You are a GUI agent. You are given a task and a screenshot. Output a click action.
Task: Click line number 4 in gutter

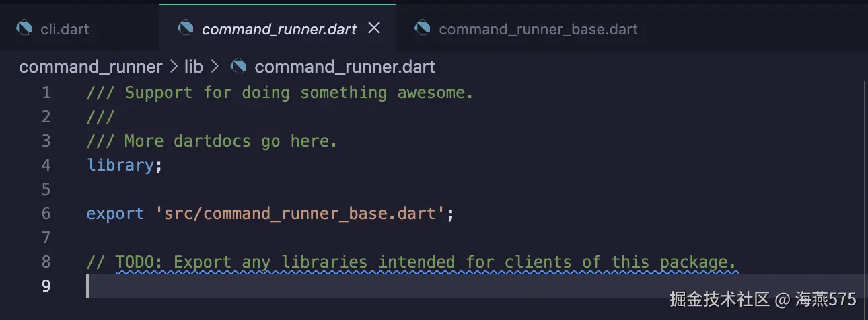tap(46, 165)
